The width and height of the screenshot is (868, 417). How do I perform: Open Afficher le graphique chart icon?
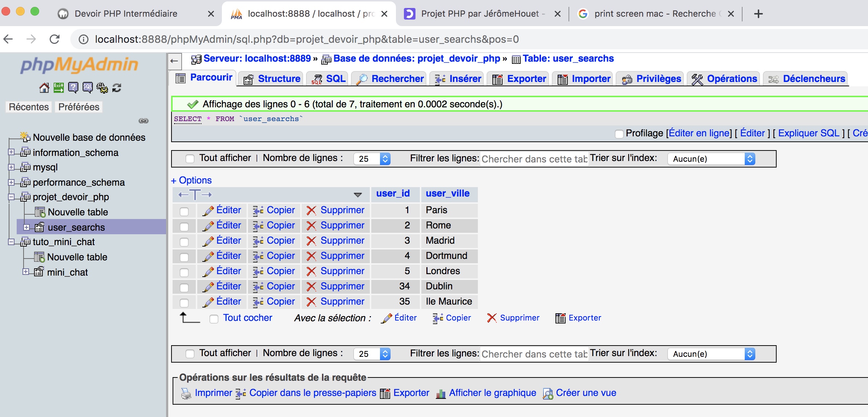pos(441,393)
